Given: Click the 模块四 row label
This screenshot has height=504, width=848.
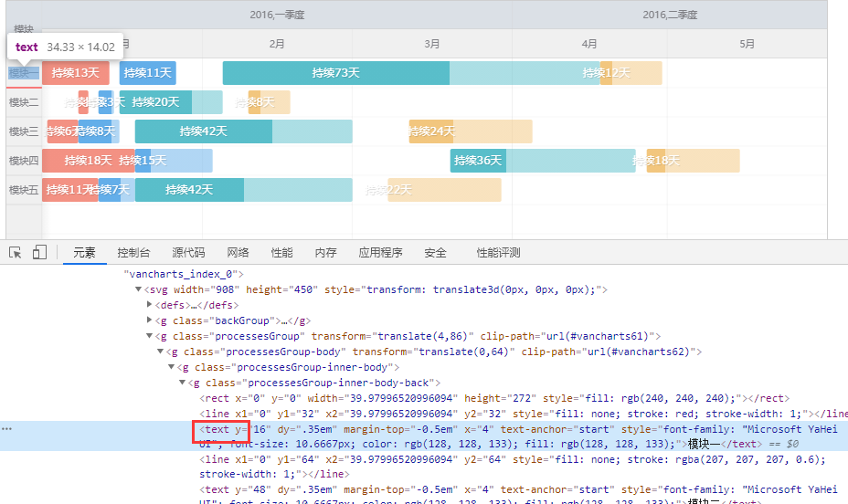Looking at the screenshot, I should [24, 161].
